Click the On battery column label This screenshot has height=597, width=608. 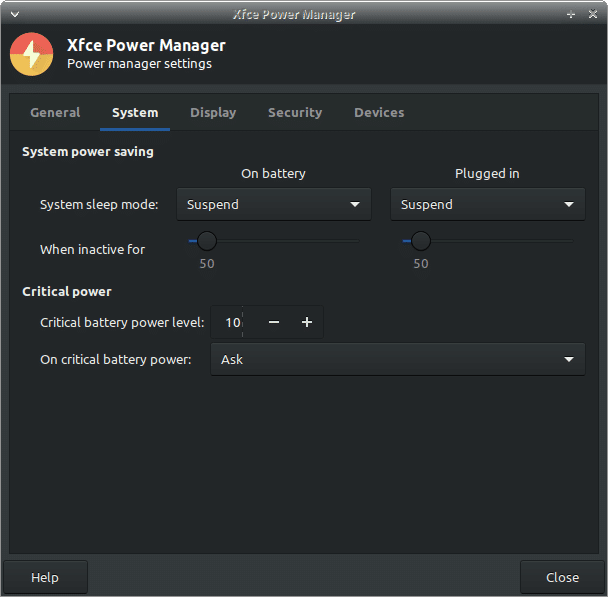tap(273, 174)
